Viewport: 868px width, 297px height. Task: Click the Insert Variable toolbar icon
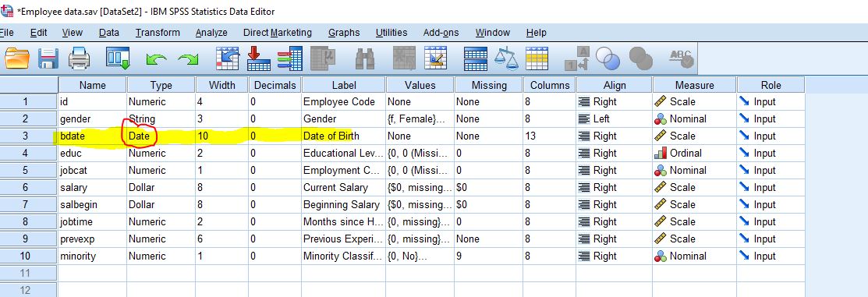[436, 58]
